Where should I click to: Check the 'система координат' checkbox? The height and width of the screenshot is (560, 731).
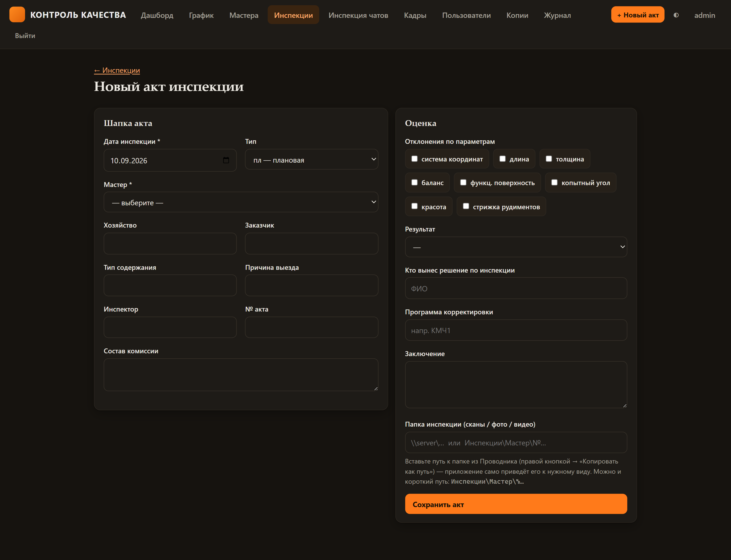[414, 159]
